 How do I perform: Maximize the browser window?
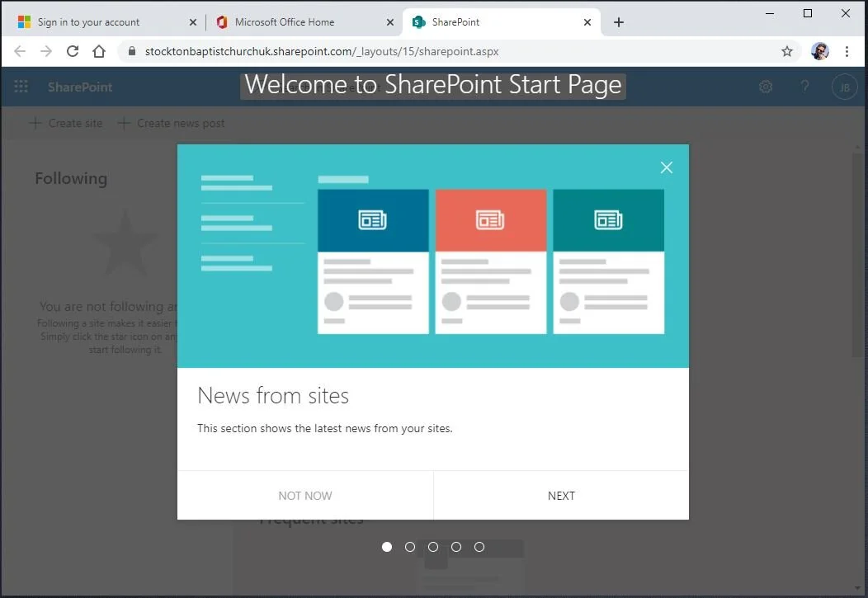point(808,13)
